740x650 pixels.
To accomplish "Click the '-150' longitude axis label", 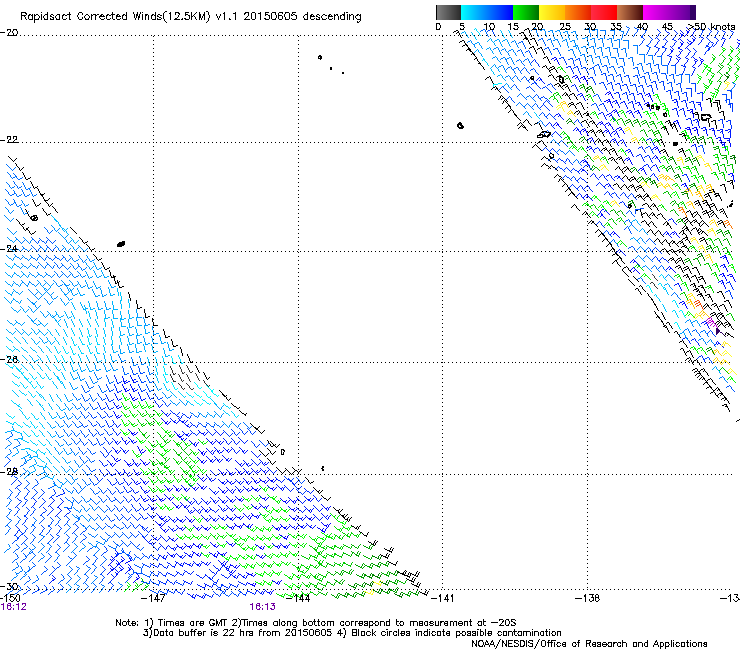I will tap(10, 598).
